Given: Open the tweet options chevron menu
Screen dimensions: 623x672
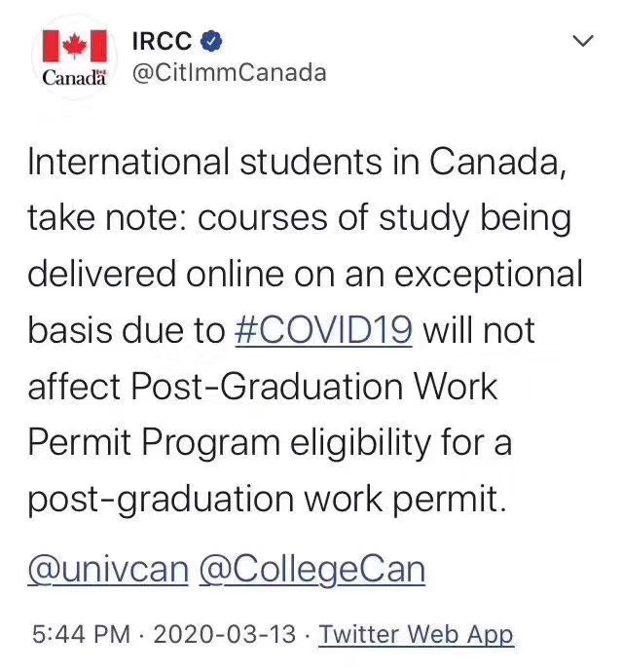Looking at the screenshot, I should 583,41.
